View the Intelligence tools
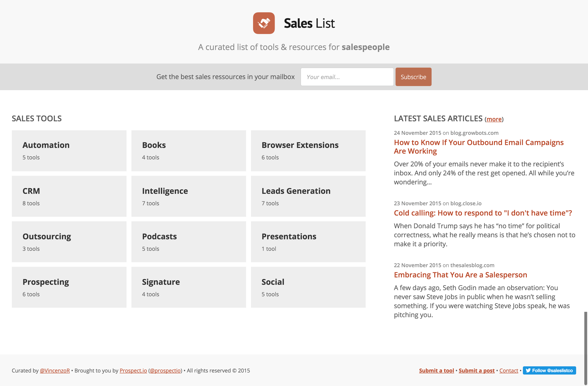 pos(189,196)
